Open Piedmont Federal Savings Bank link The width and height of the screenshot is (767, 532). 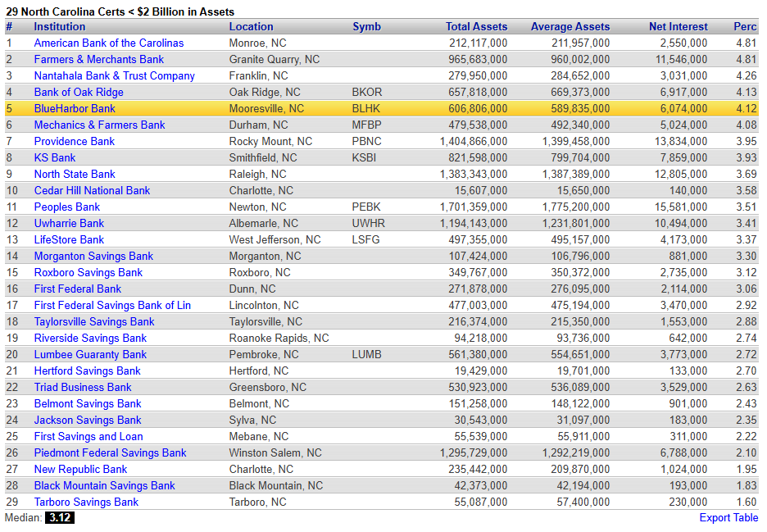[x=110, y=452]
